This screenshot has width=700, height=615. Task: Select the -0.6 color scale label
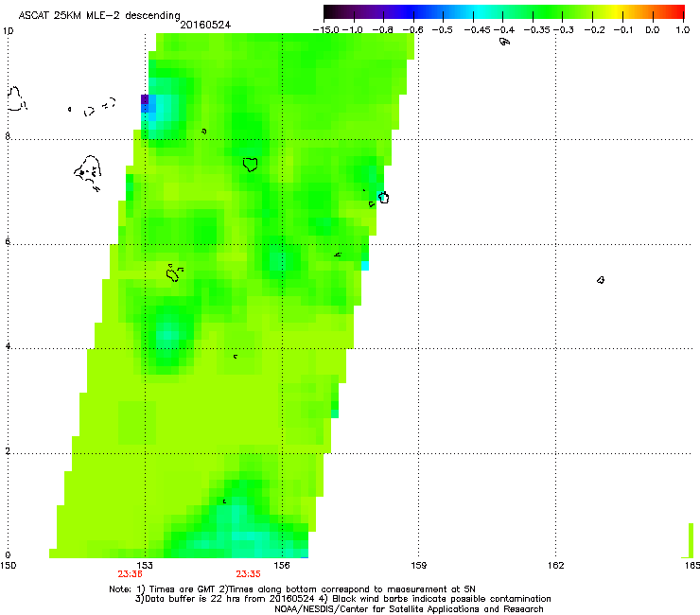[x=413, y=30]
